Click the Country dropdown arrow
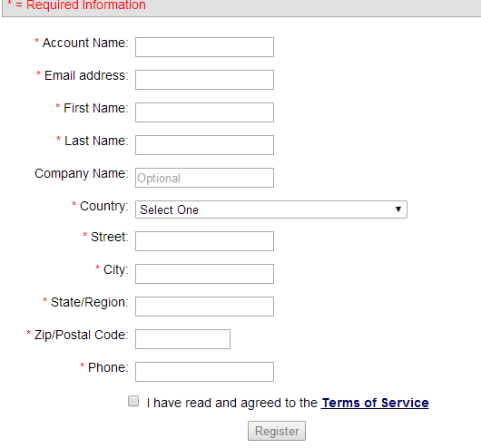 [398, 209]
